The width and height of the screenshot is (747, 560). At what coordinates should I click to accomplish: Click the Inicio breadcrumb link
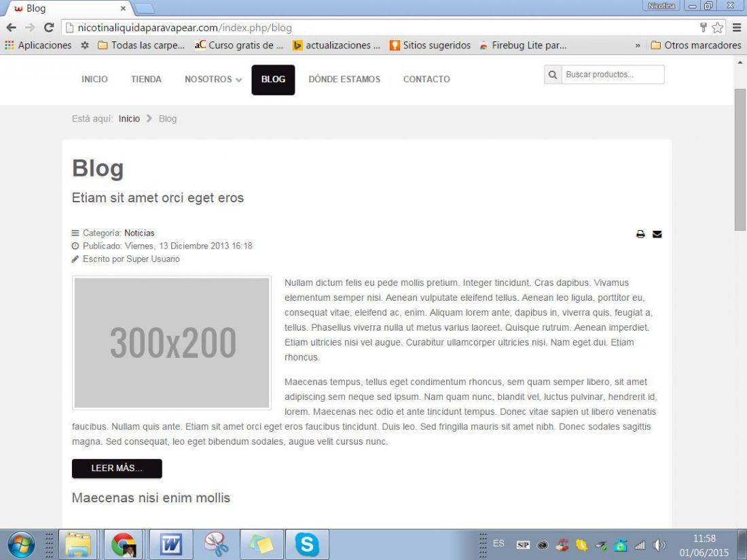(129, 119)
